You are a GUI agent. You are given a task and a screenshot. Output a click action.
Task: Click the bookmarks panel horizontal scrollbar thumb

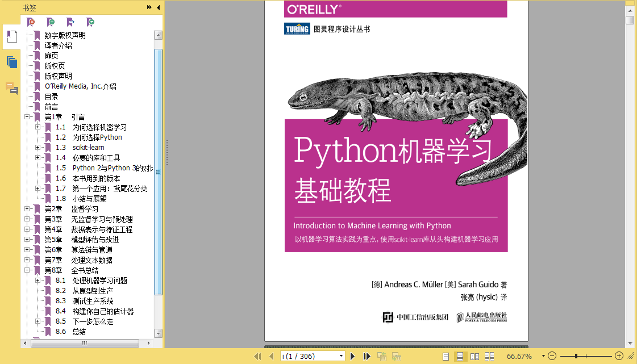[85, 344]
